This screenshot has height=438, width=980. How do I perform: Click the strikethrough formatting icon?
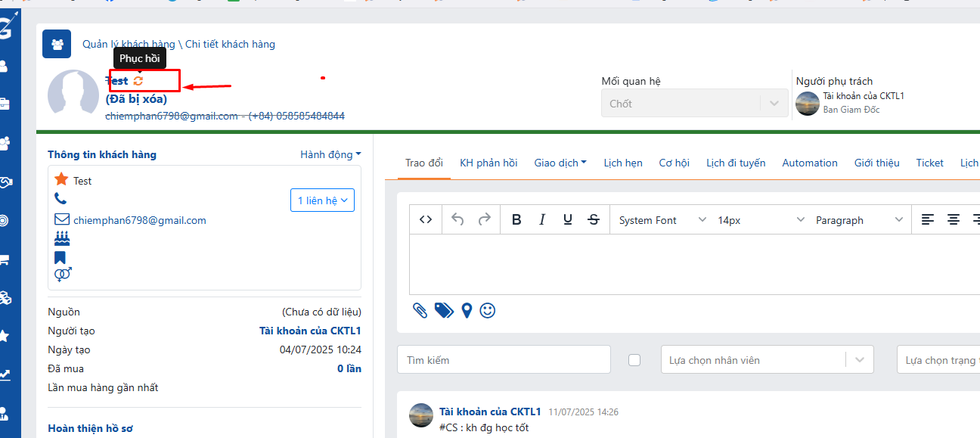(594, 219)
